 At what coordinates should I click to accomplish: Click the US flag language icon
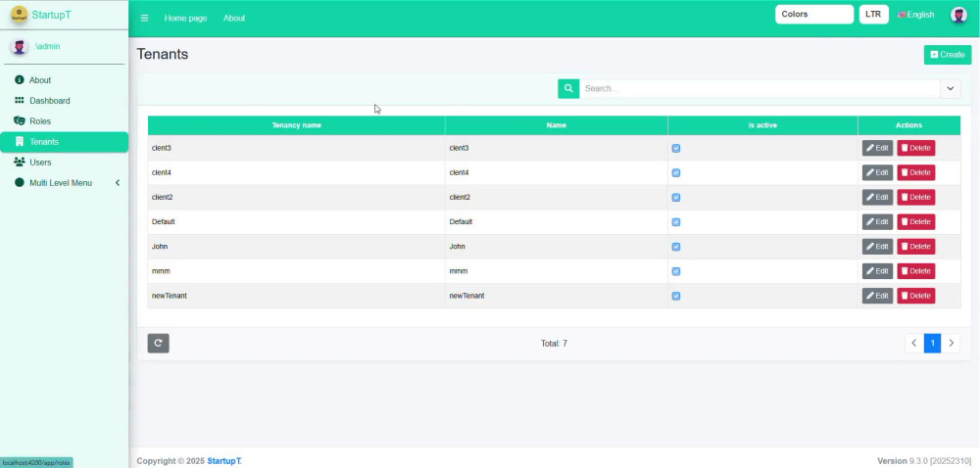click(902, 15)
